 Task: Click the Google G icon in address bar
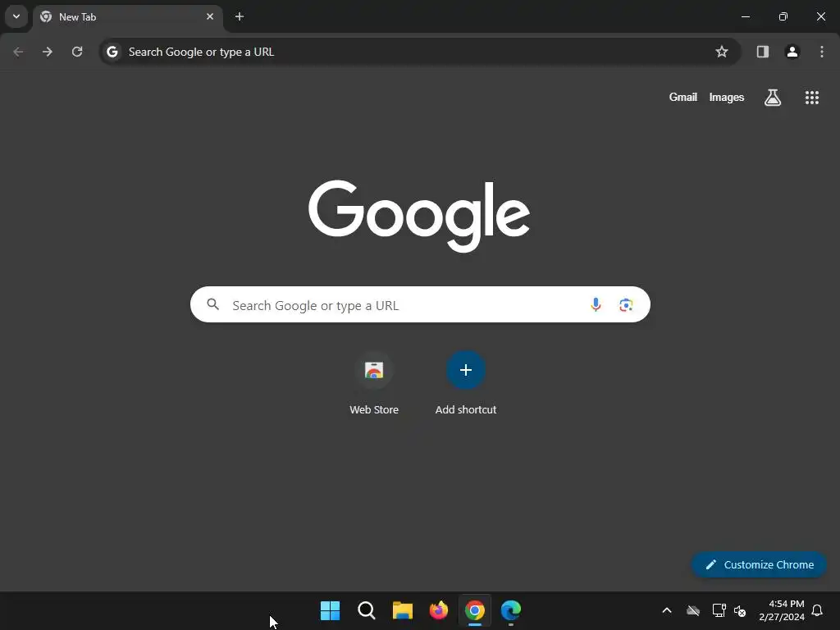point(112,52)
